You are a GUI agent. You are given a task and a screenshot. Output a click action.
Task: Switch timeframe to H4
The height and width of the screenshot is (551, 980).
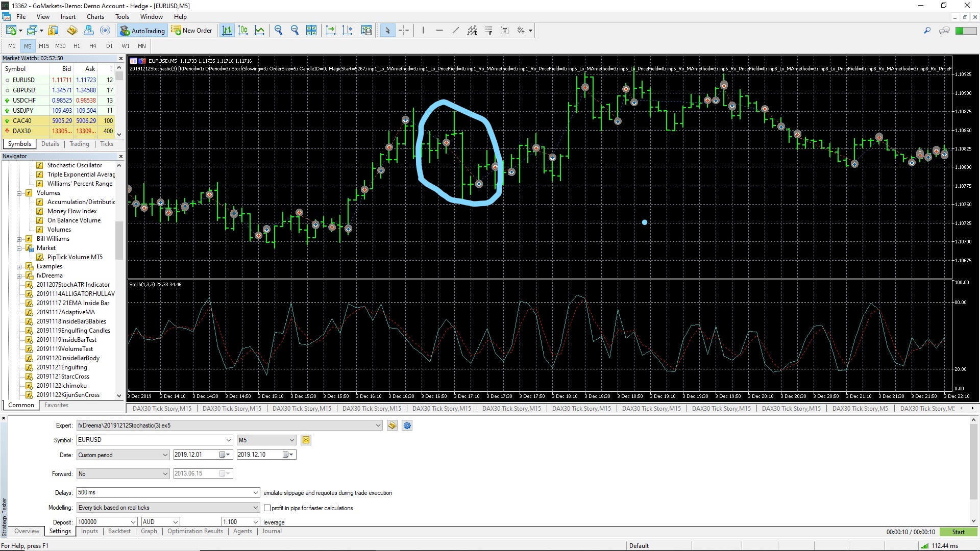[x=93, y=46]
